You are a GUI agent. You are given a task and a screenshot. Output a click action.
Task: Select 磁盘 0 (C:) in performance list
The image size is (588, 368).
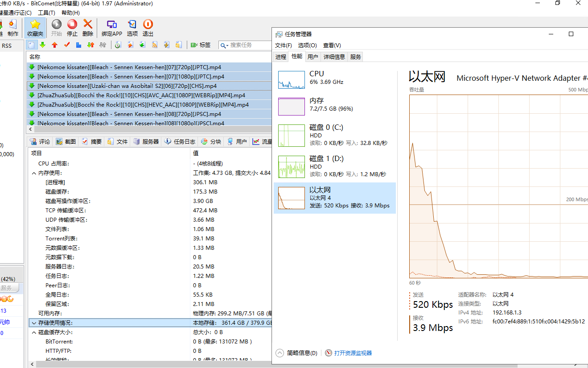(x=335, y=135)
